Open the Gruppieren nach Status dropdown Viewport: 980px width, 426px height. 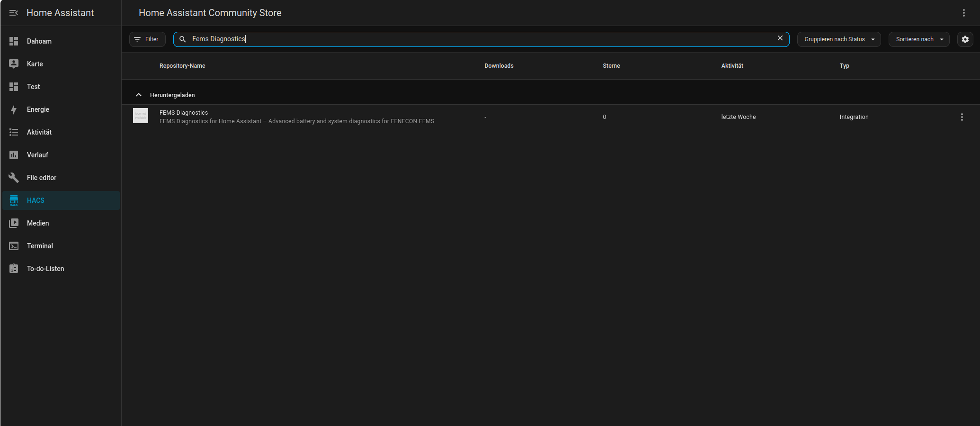(x=839, y=39)
